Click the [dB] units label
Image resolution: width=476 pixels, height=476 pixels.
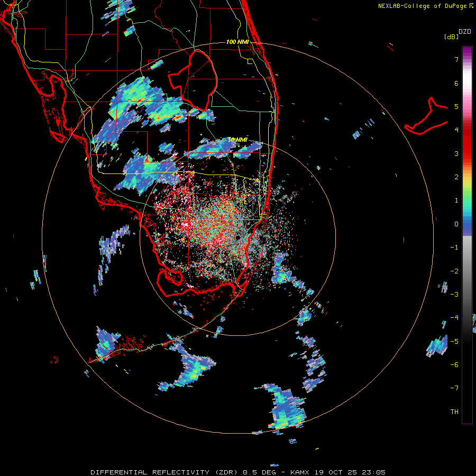pyautogui.click(x=451, y=36)
